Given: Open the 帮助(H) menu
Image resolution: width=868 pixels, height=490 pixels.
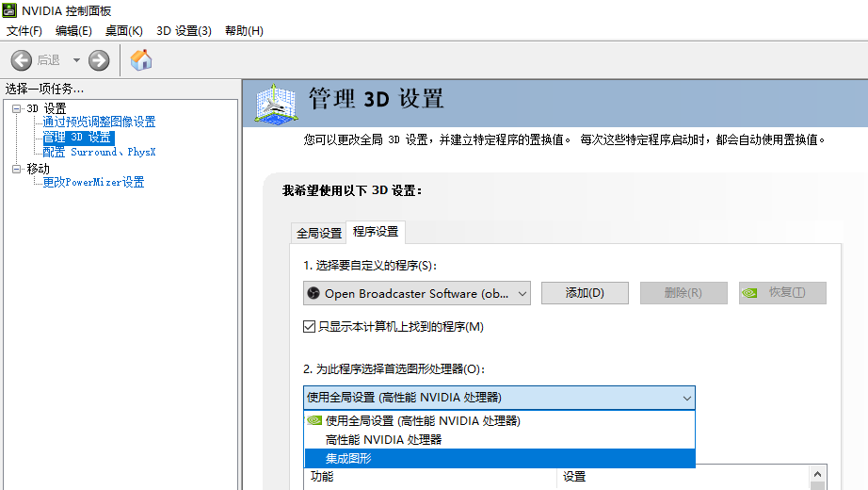Looking at the screenshot, I should coord(244,31).
